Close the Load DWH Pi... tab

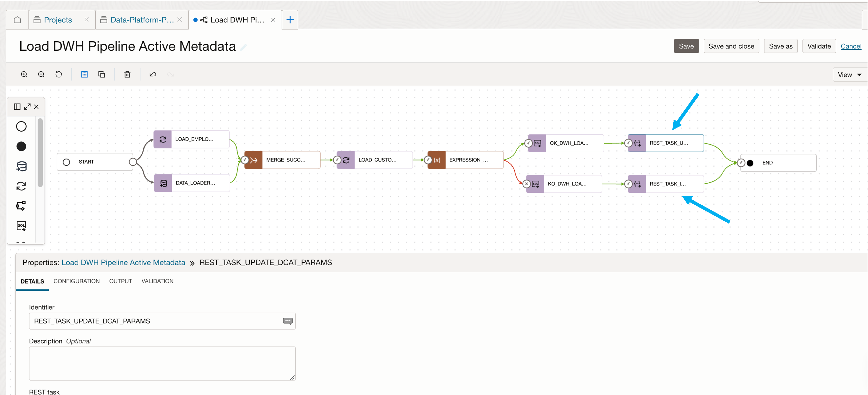(x=273, y=20)
